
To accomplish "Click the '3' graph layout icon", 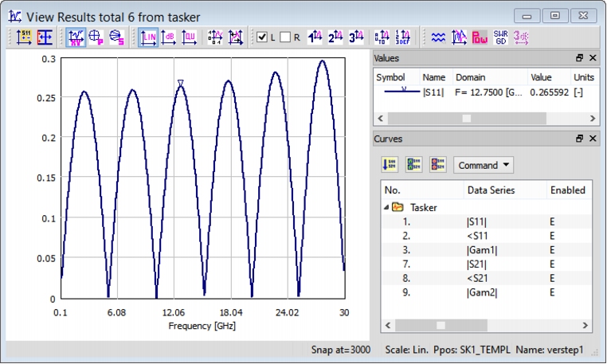I will tap(356, 37).
